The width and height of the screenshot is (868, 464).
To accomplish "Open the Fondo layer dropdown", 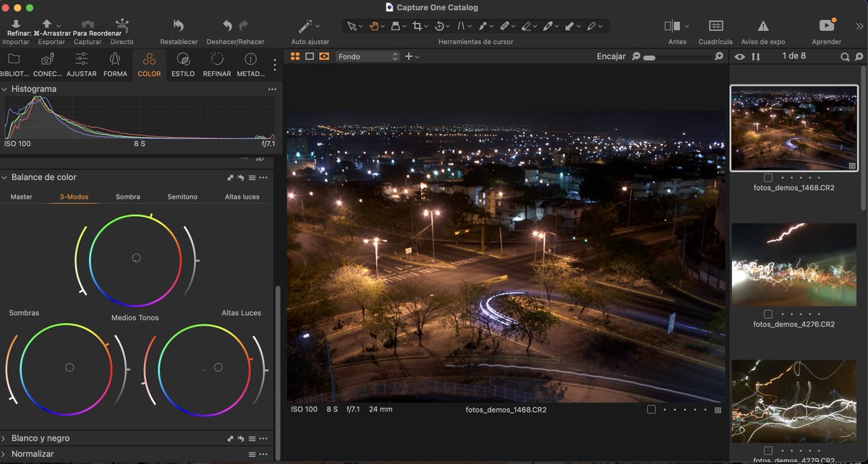I will click(x=367, y=56).
